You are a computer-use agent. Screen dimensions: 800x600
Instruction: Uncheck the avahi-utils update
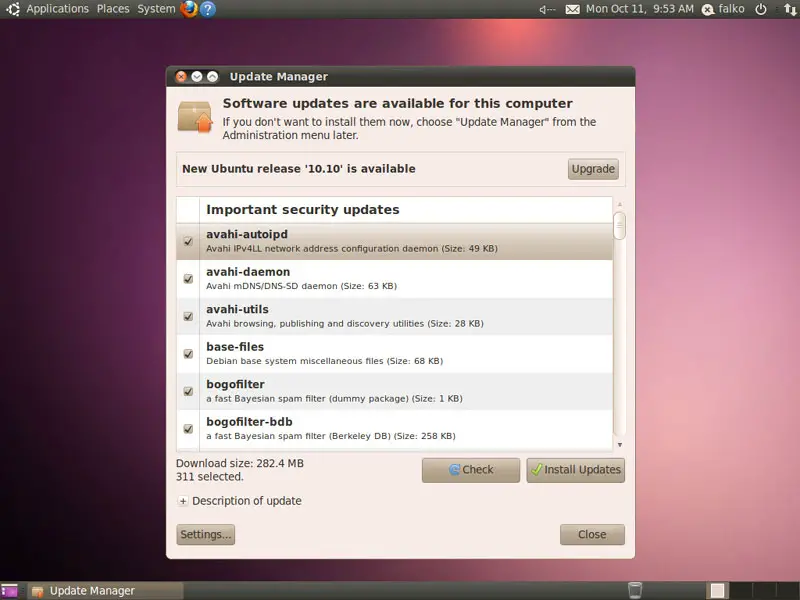click(x=188, y=316)
